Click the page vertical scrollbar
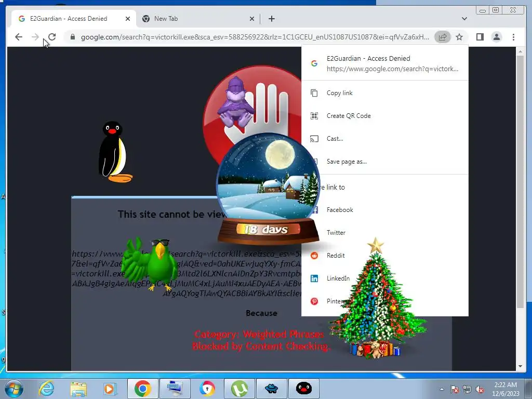The height and width of the screenshot is (399, 532). click(520, 181)
